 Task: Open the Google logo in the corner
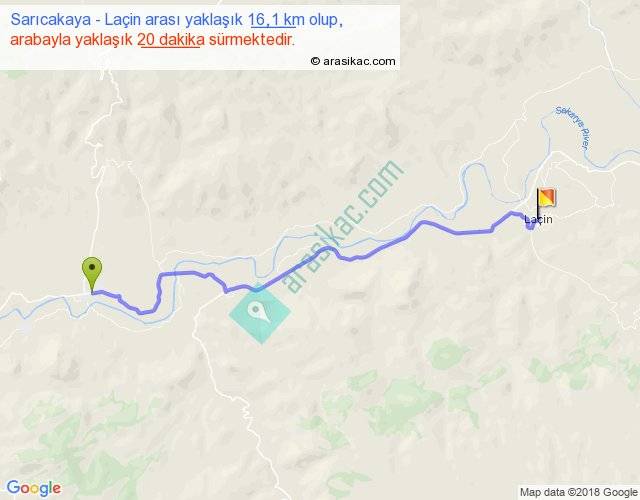coord(34,488)
